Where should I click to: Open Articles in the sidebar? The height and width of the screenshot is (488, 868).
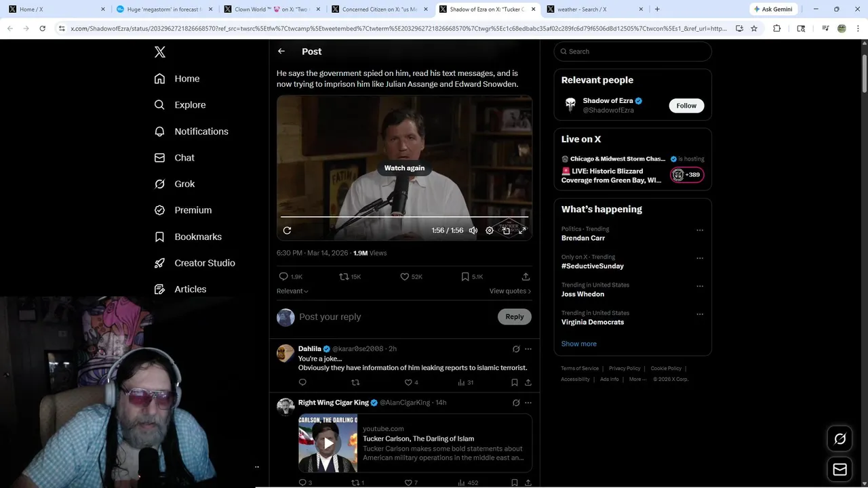click(x=180, y=289)
